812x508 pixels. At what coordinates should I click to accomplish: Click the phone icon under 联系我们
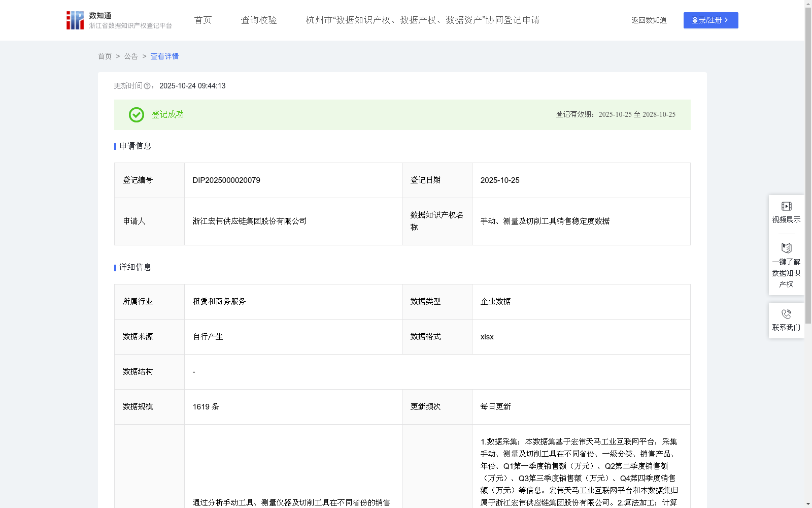pos(786,314)
